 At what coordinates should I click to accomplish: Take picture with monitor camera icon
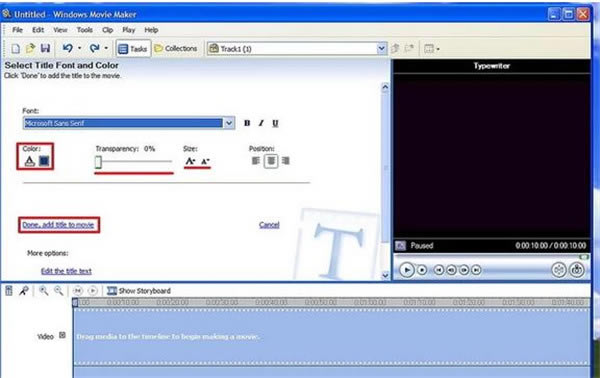pos(576,270)
